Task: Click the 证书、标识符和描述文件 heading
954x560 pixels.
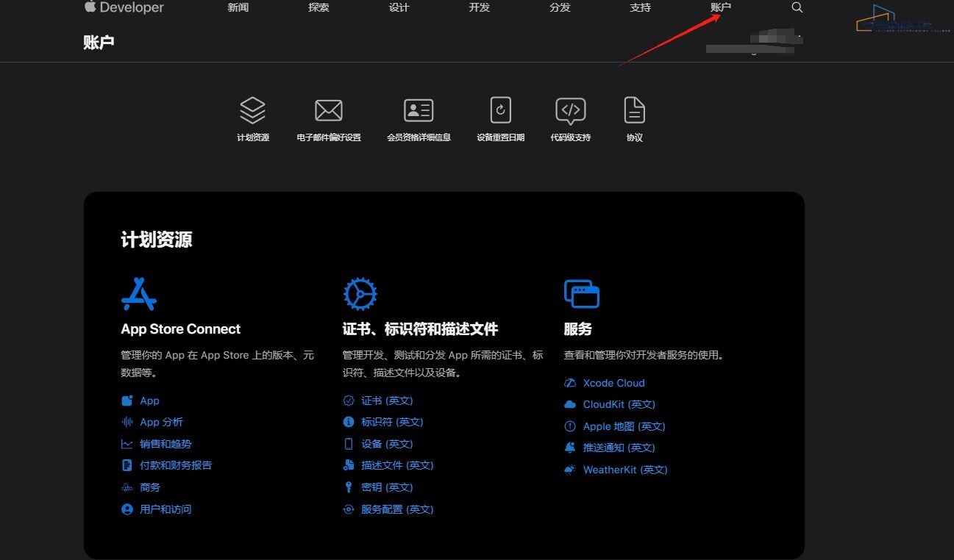Action: click(420, 329)
